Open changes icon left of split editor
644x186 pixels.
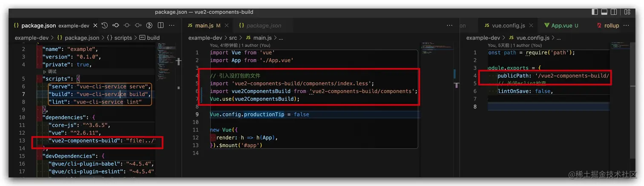(x=149, y=26)
